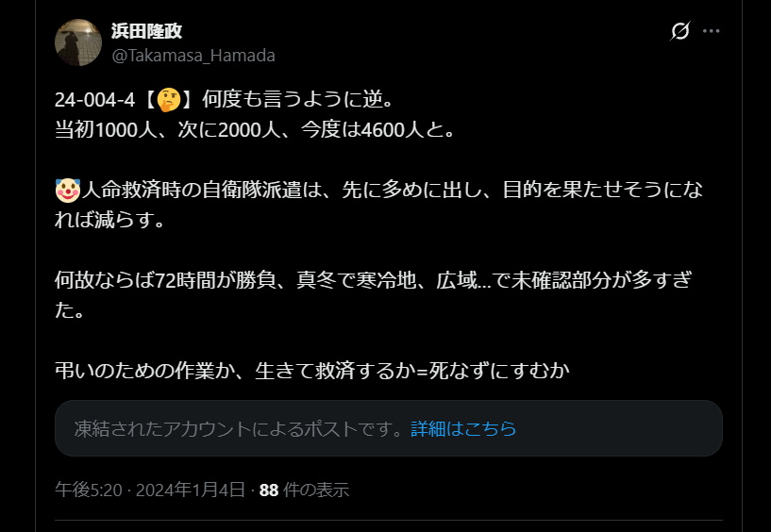Viewport: 771px width, 532px height.
Task: Open 浜田隆政's profile picture avatar
Action: click(78, 42)
